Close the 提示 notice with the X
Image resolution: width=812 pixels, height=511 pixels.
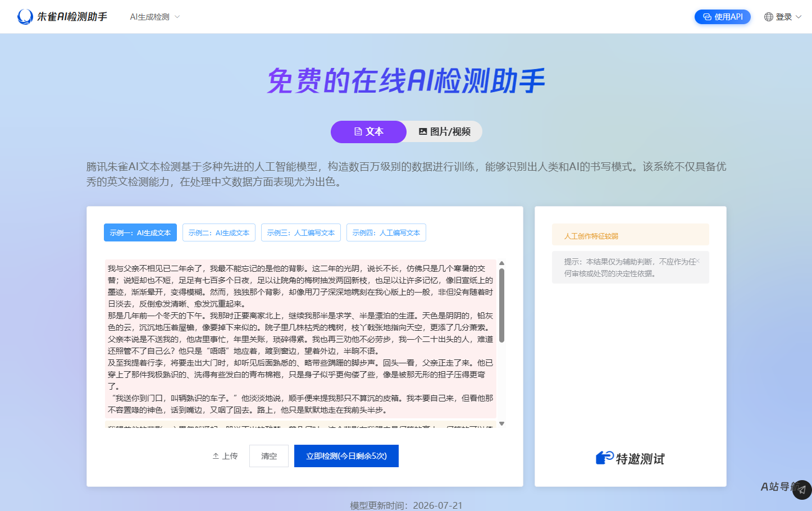(698, 261)
